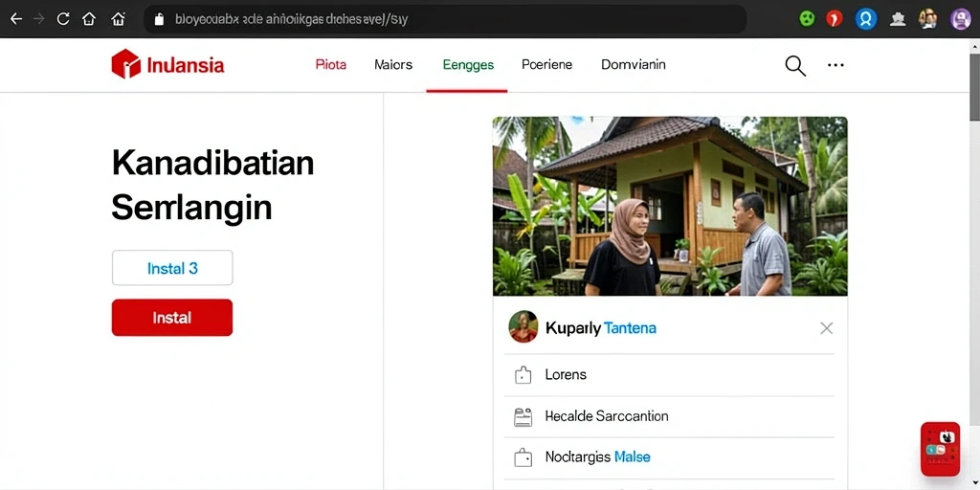The height and width of the screenshot is (490, 980).
Task: Click the red floating widget button
Action: [940, 449]
